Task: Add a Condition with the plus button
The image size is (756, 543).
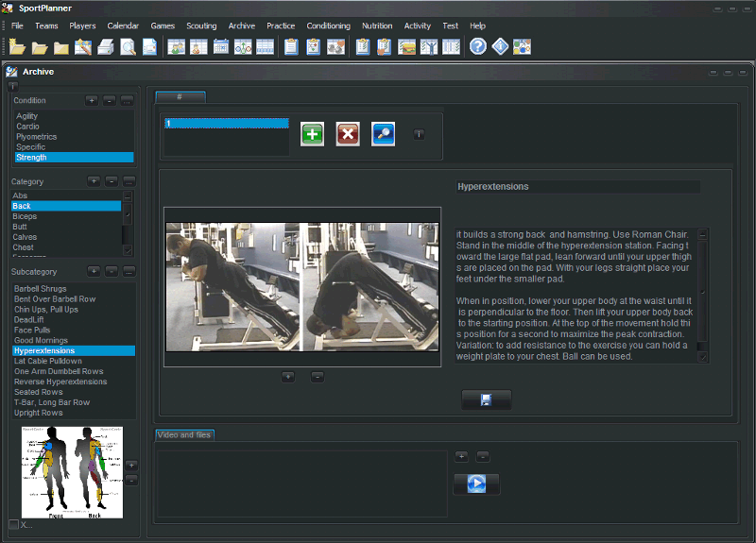Action: pyautogui.click(x=92, y=100)
